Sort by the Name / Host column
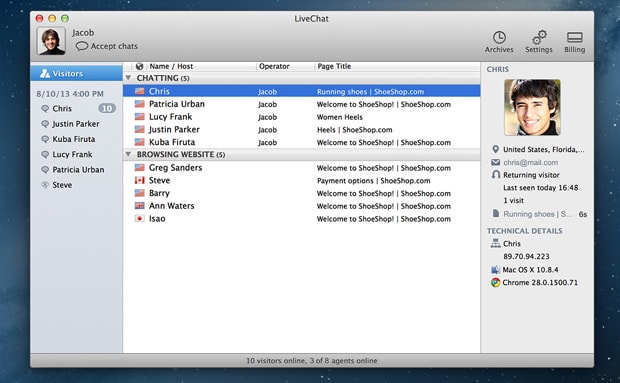620x383 pixels. (x=171, y=66)
